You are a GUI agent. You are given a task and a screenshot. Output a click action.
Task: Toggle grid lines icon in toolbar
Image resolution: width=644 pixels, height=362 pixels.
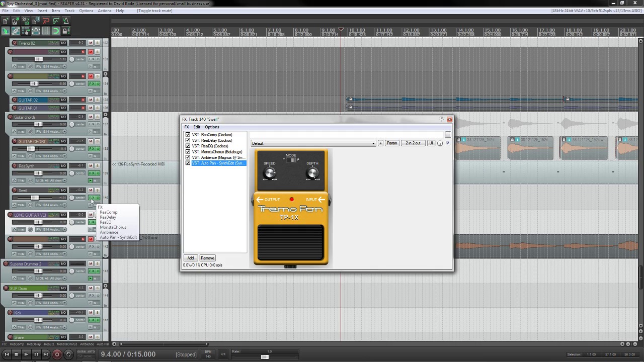pyautogui.click(x=45, y=31)
